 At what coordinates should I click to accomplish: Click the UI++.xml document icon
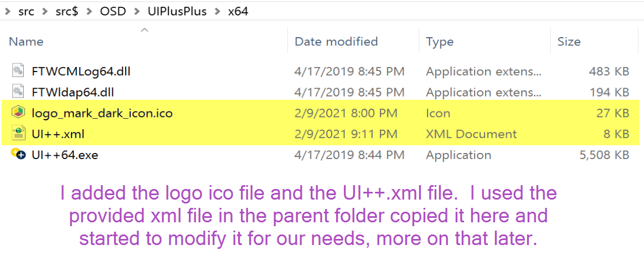click(18, 134)
